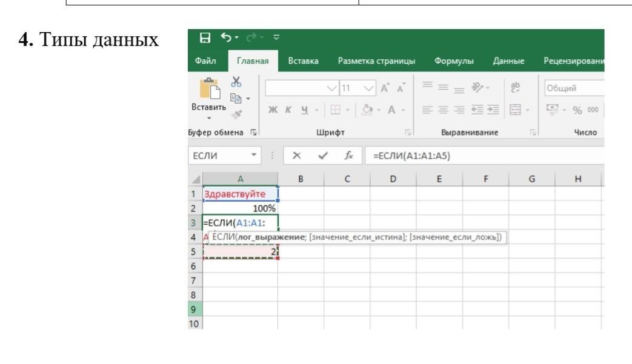632x364 pixels.
Task: Open the fill color bucket swatch
Action: tap(367, 110)
